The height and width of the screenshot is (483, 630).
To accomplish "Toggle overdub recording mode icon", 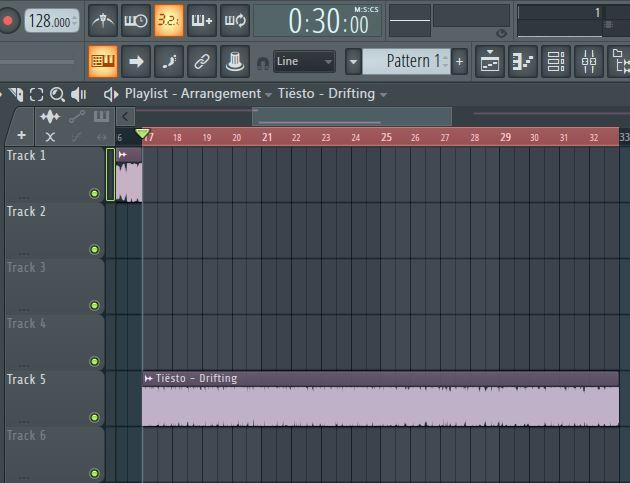I will pyautogui.click(x=202, y=20).
